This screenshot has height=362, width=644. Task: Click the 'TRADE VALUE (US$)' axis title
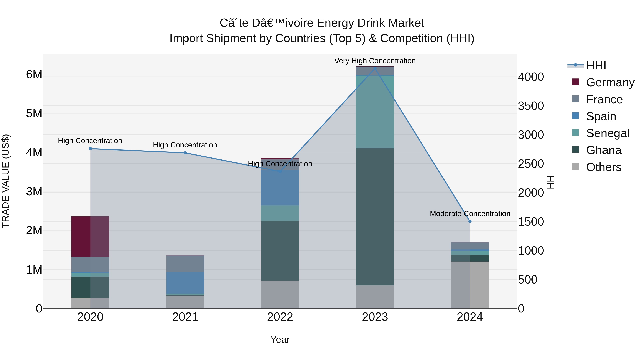point(6,181)
